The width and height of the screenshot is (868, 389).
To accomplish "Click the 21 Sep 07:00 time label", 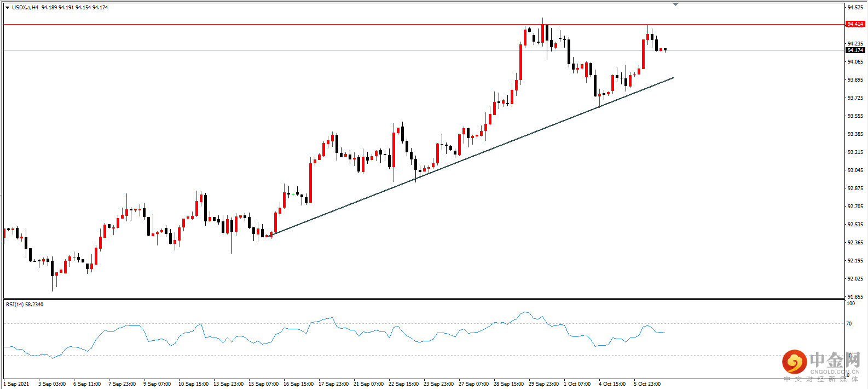I will (368, 384).
